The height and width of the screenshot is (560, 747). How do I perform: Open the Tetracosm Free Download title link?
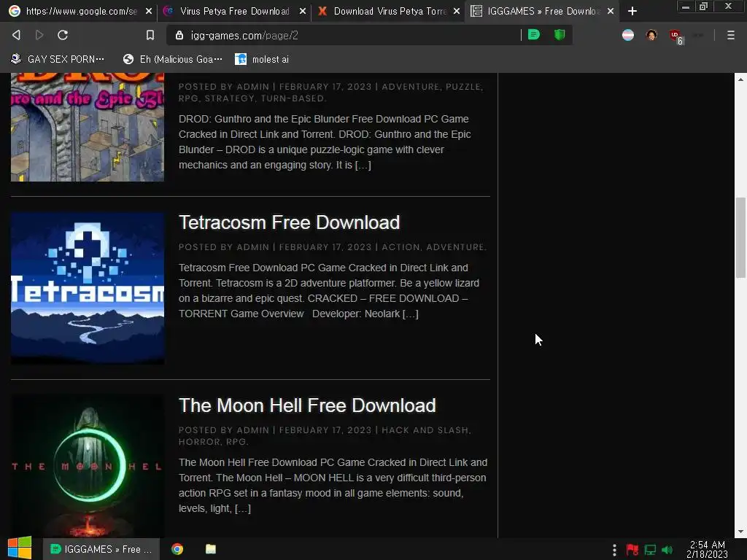tap(289, 222)
